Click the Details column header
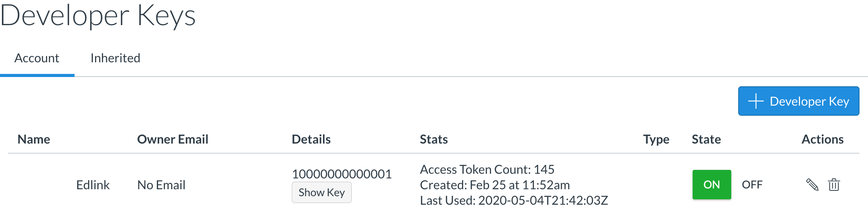868x214 pixels. pyautogui.click(x=311, y=139)
